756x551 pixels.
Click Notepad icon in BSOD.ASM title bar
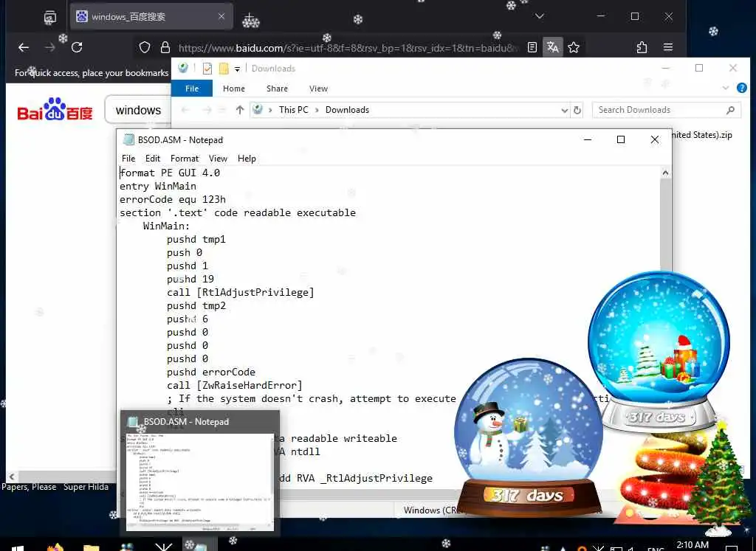pos(128,139)
